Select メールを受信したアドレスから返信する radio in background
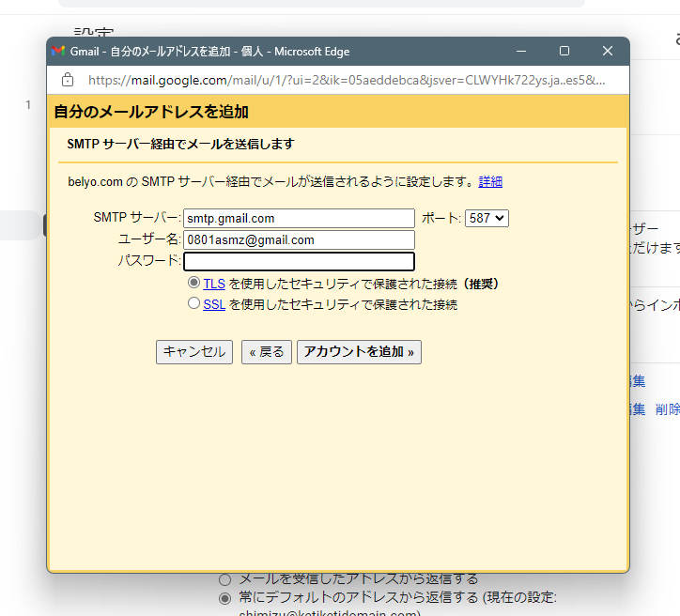The height and width of the screenshot is (616, 680). click(x=225, y=579)
